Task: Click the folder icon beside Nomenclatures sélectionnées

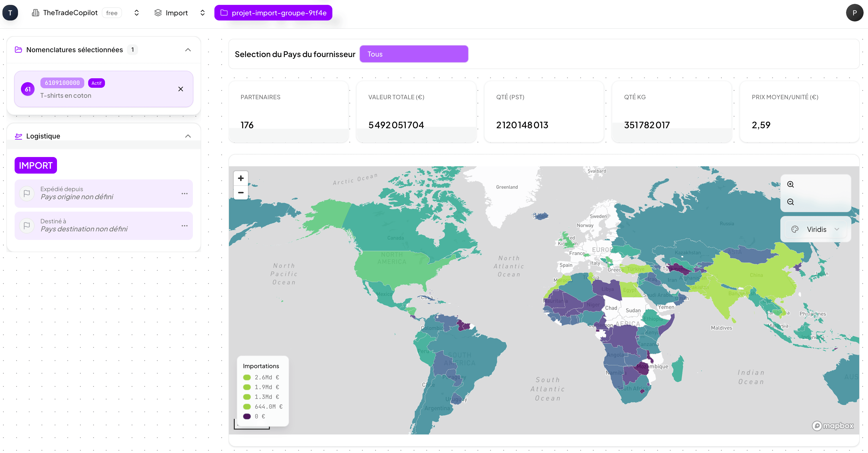Action: [x=18, y=49]
